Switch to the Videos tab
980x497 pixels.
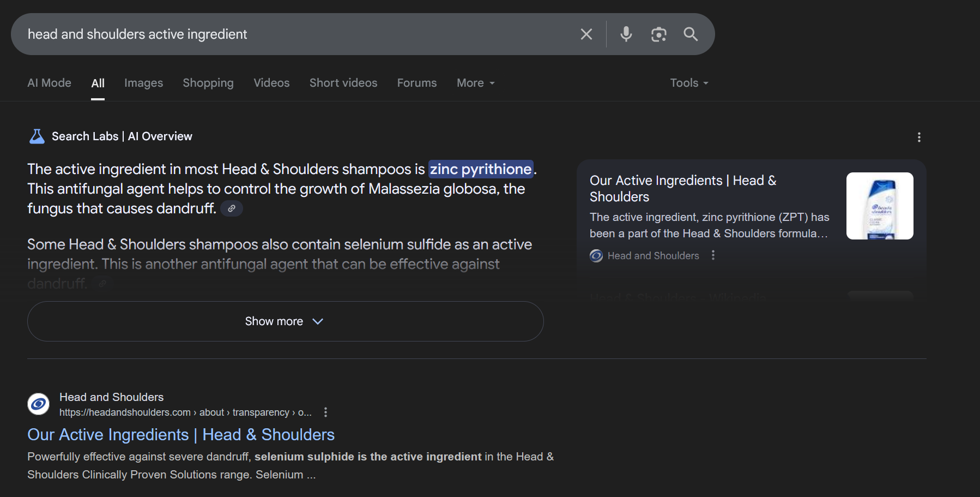pos(271,83)
